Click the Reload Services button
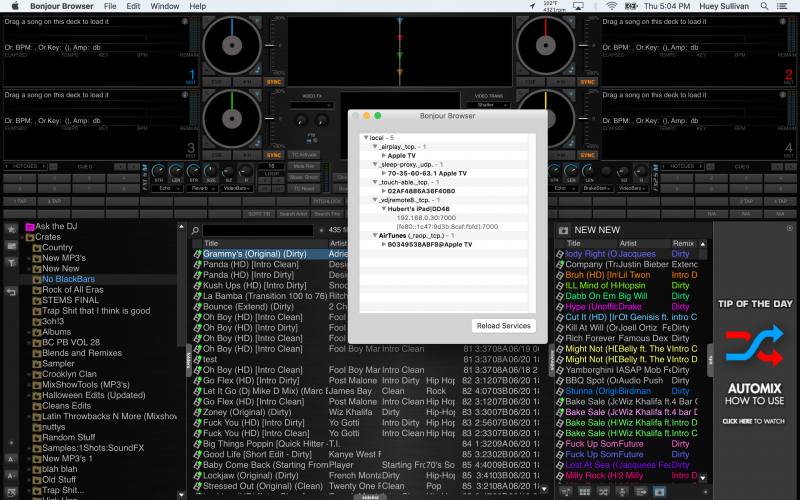The image size is (800, 500). point(504,326)
